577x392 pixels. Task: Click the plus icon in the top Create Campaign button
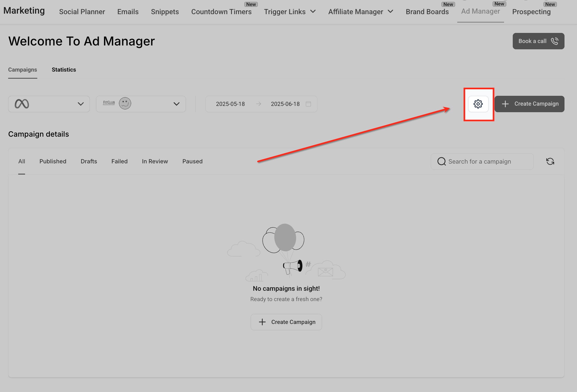505,104
